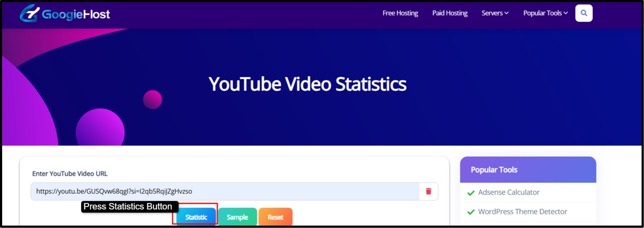Click the green Sample button
Screen dimensions: 644x228
pyautogui.click(x=237, y=217)
